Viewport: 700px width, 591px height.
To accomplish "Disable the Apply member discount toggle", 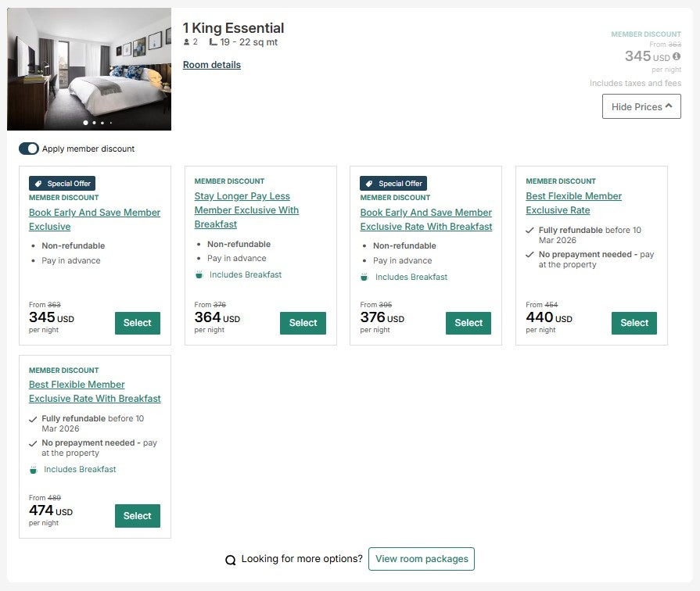I will tap(29, 149).
